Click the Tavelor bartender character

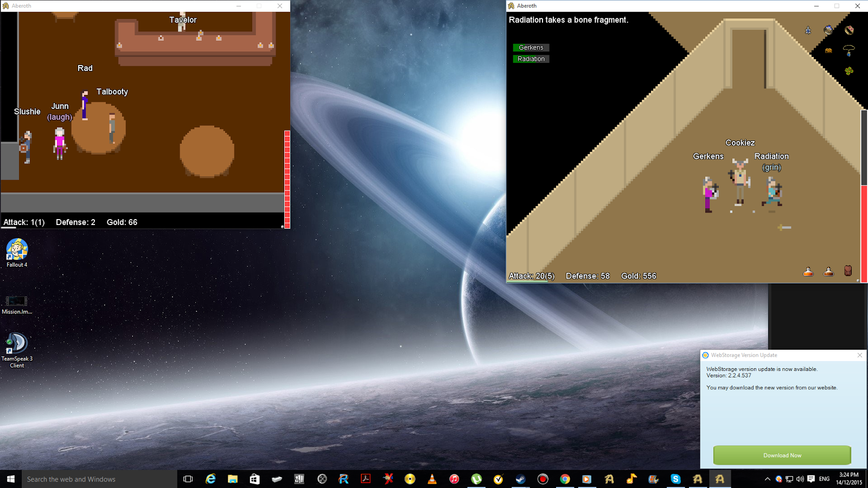[182, 23]
